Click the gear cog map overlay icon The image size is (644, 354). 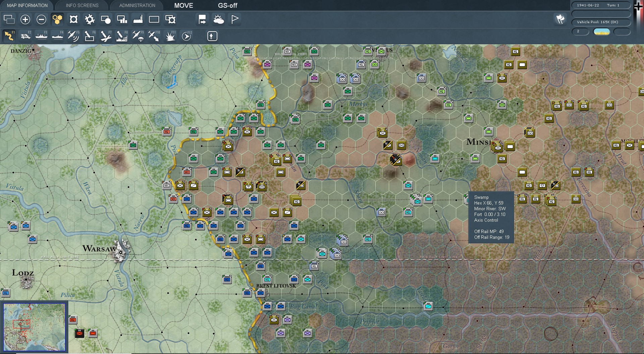pyautogui.click(x=90, y=19)
